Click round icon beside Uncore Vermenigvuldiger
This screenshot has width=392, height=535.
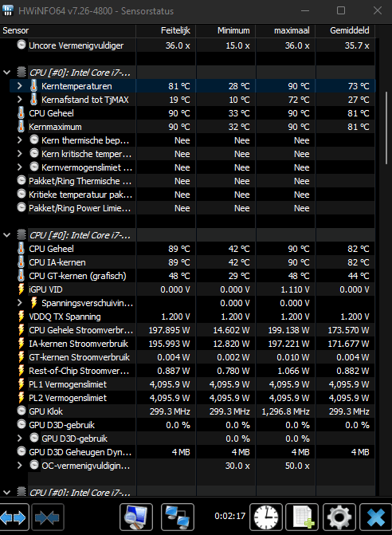[x=22, y=45]
